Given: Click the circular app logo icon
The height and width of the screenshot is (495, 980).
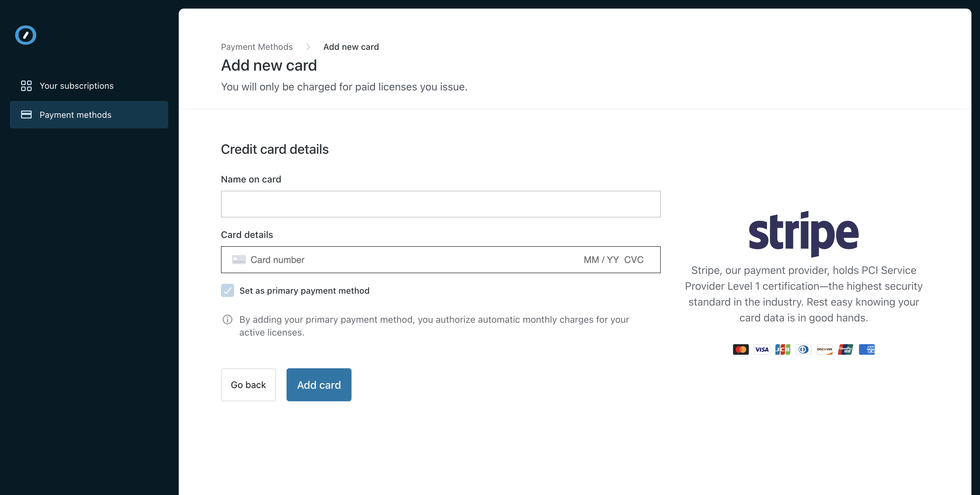Looking at the screenshot, I should pos(25,35).
